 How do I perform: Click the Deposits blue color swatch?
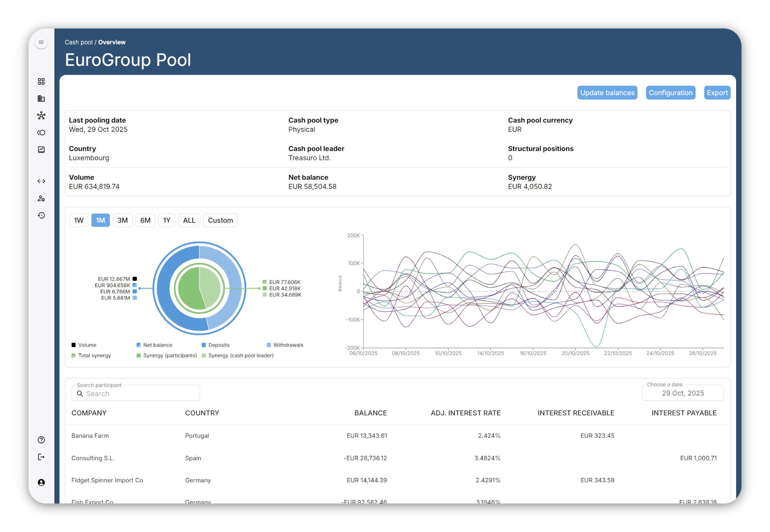point(204,345)
